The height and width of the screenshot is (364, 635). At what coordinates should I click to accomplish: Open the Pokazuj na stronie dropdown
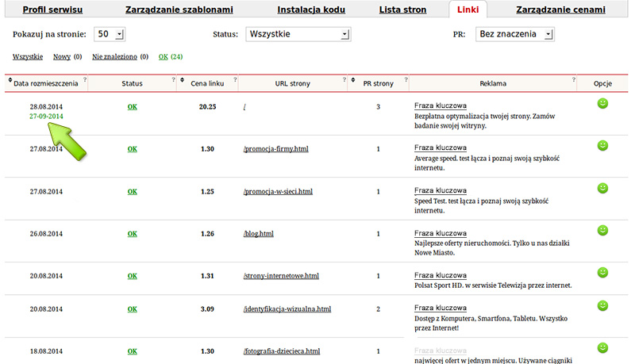tap(110, 35)
